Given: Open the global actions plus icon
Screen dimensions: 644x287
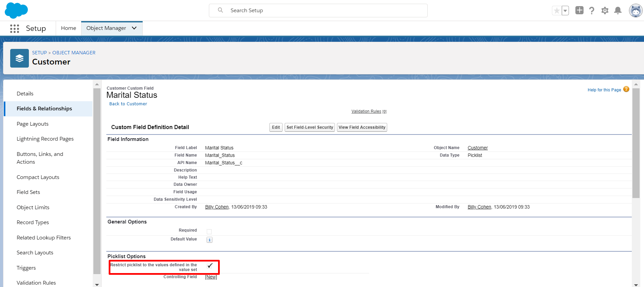Looking at the screenshot, I should coord(579,10).
